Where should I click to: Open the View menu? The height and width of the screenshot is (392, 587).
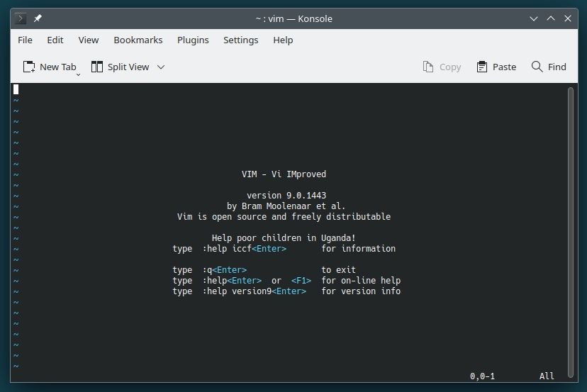(89, 40)
